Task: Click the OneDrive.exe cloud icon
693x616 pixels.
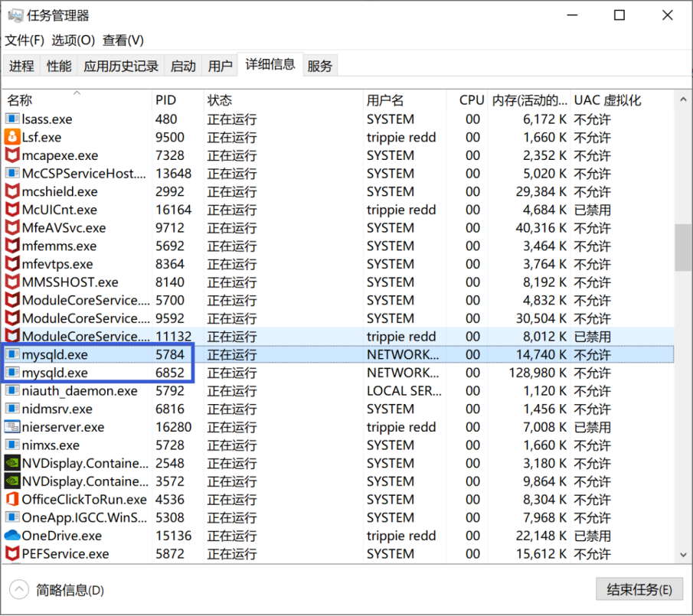Action: (x=12, y=535)
